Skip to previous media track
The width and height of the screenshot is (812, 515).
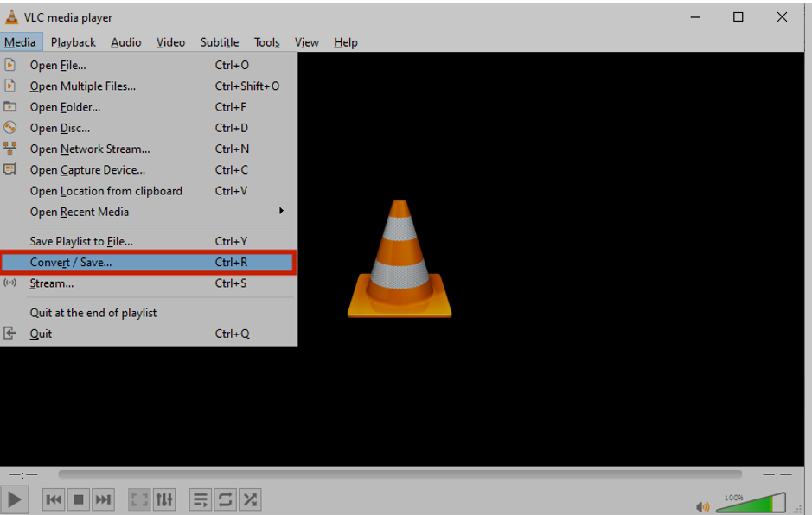coord(54,499)
